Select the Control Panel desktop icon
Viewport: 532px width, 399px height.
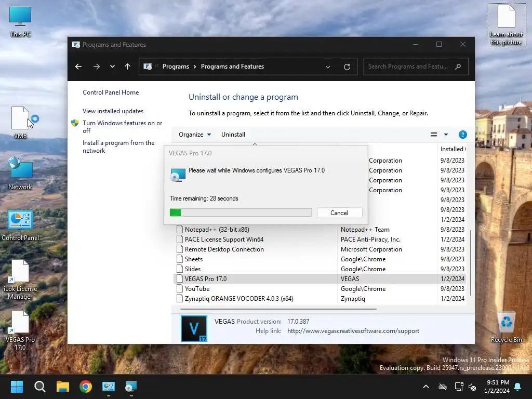(20, 225)
